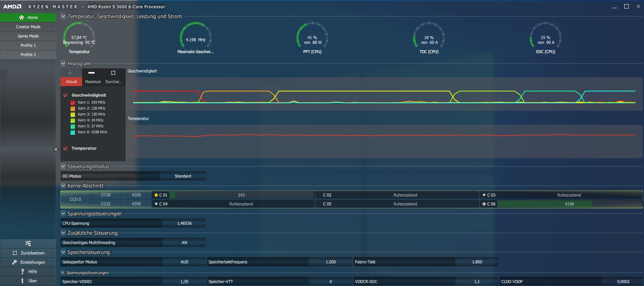Click the star icon next to C 06
The height and width of the screenshot is (286, 644).
pos(484,204)
